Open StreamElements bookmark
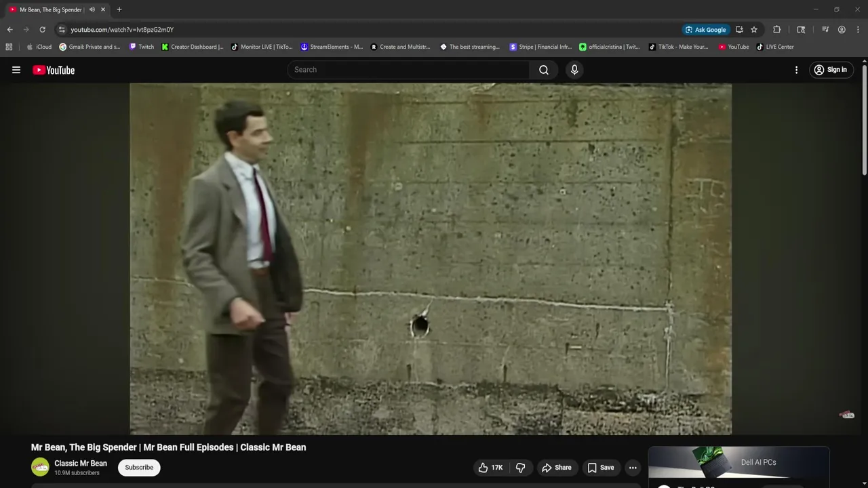 pos(332,47)
